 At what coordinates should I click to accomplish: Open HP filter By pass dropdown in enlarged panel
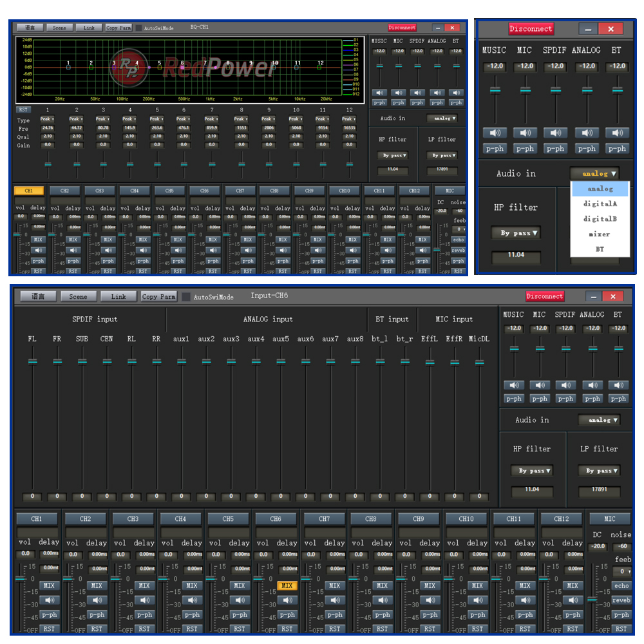(x=516, y=233)
